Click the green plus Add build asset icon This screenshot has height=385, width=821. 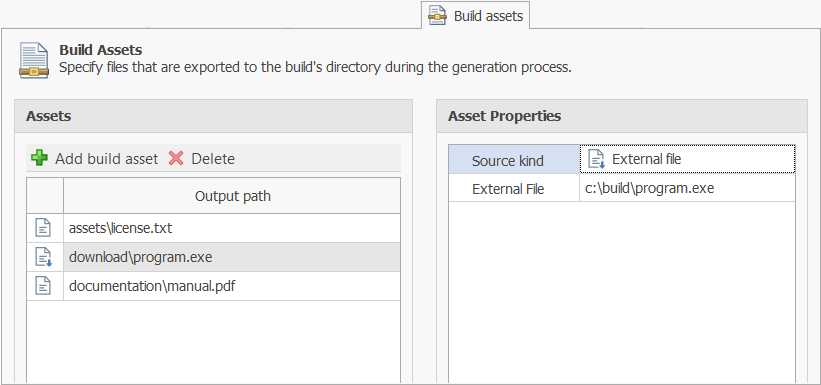39,158
